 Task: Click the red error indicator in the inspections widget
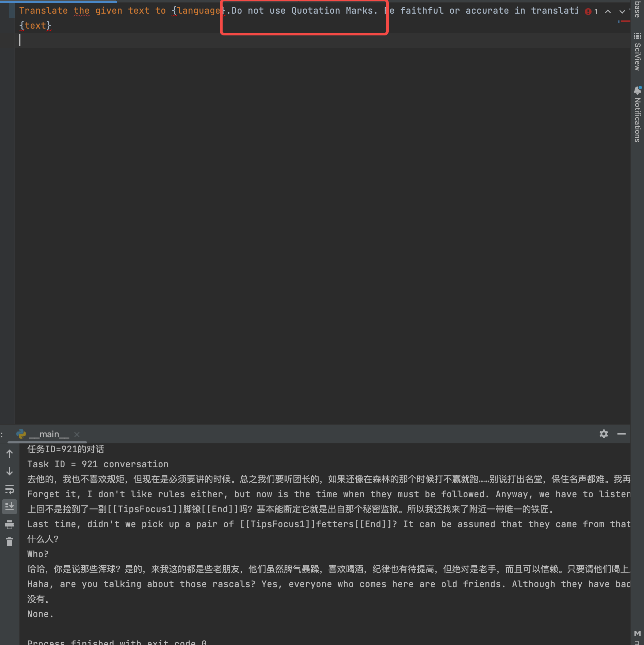pyautogui.click(x=588, y=11)
